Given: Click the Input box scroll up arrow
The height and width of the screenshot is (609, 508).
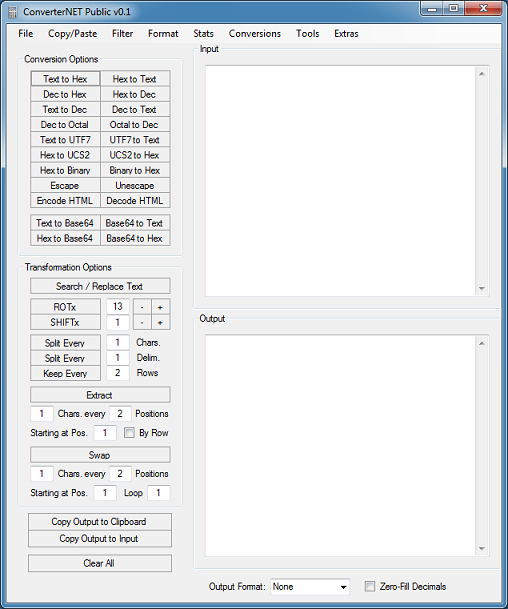Looking at the screenshot, I should click(482, 73).
